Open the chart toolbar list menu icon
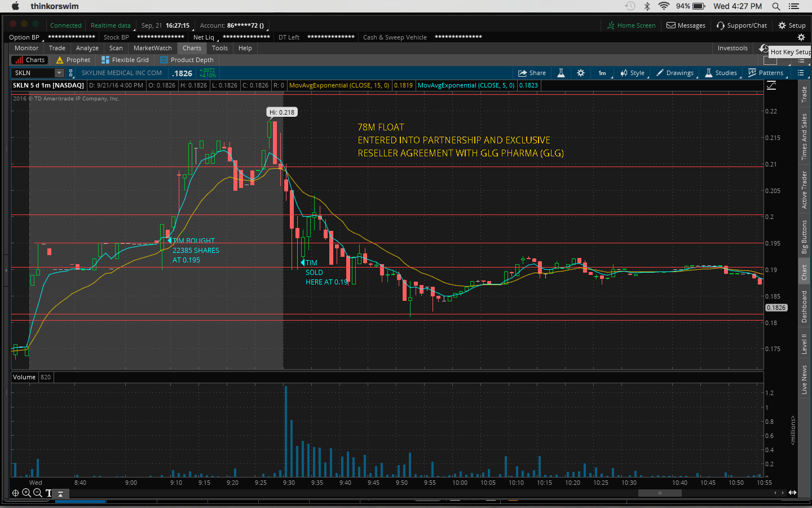The image size is (812, 508). click(x=801, y=73)
